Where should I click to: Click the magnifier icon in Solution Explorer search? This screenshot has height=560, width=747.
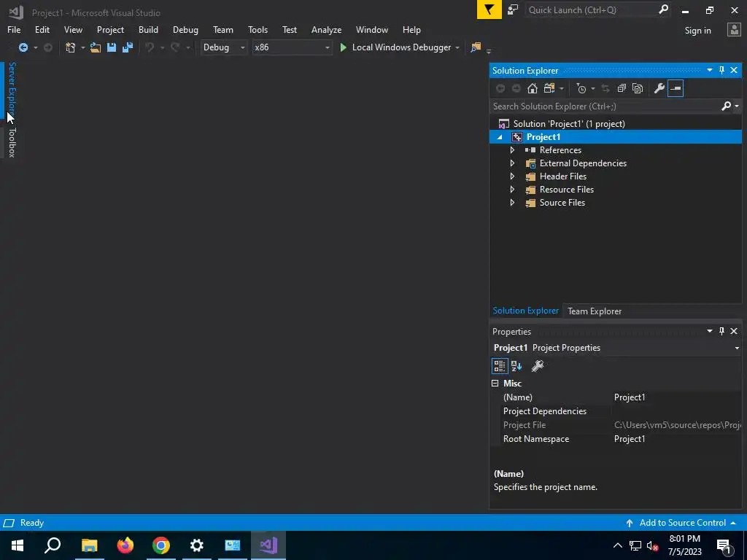click(726, 106)
